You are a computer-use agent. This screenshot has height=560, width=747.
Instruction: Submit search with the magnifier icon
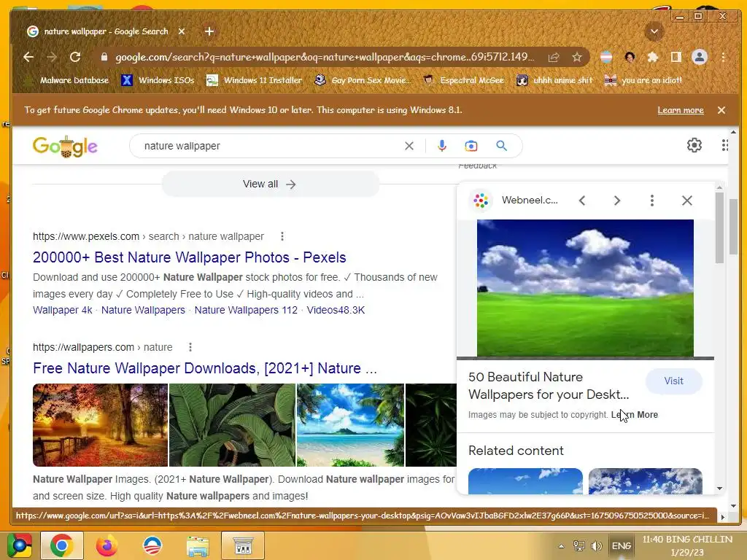501,146
